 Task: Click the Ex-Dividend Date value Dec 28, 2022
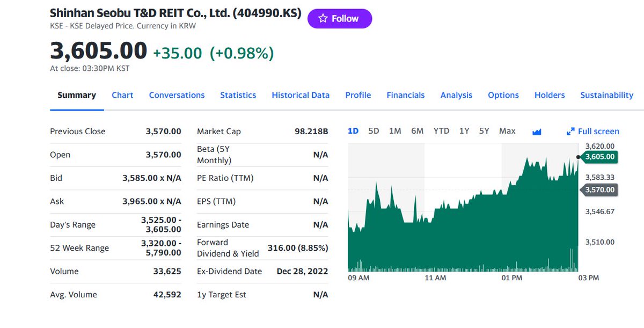point(303,272)
